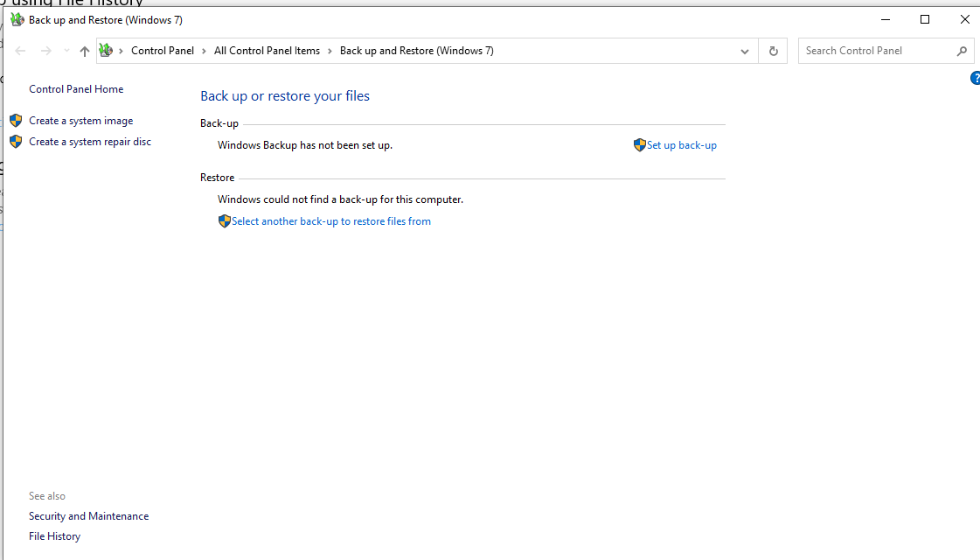Open File History under See also
Image resolution: width=980 pixels, height=560 pixels.
54,536
